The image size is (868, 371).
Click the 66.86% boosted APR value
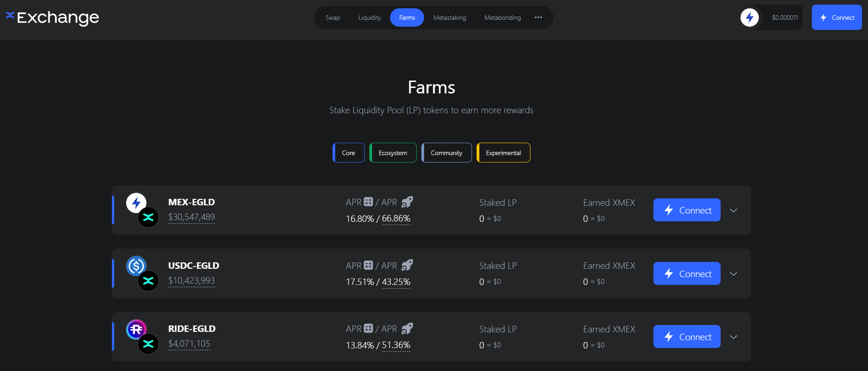click(396, 219)
